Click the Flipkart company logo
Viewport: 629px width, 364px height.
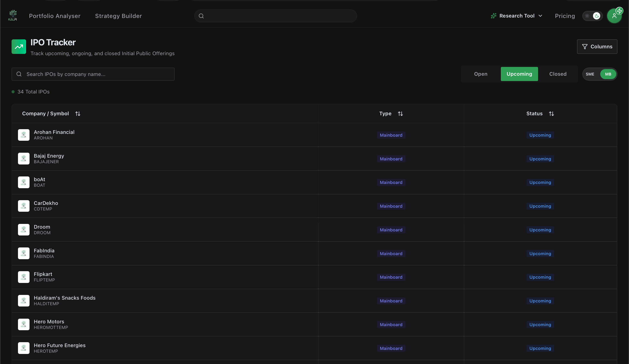24,277
